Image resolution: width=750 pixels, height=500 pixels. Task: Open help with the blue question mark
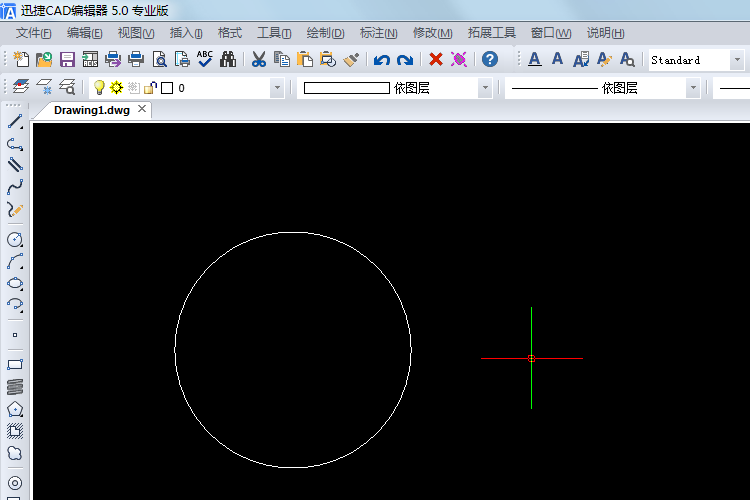pos(490,59)
